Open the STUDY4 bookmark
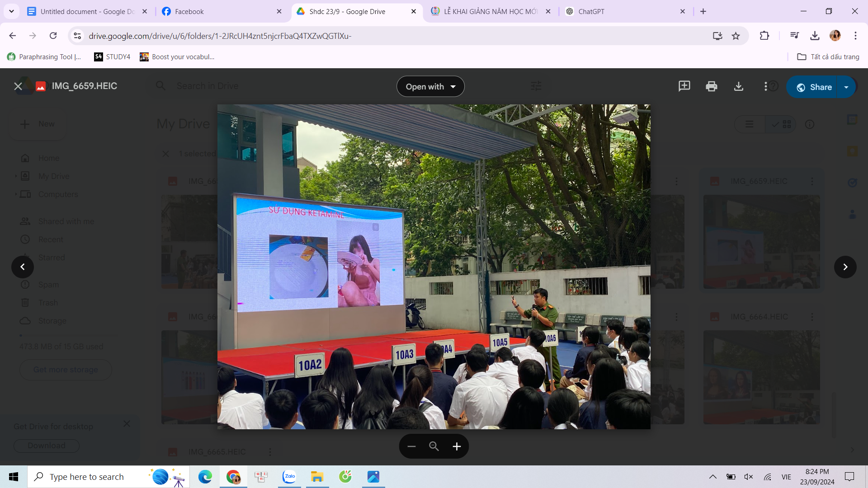 pos(112,56)
